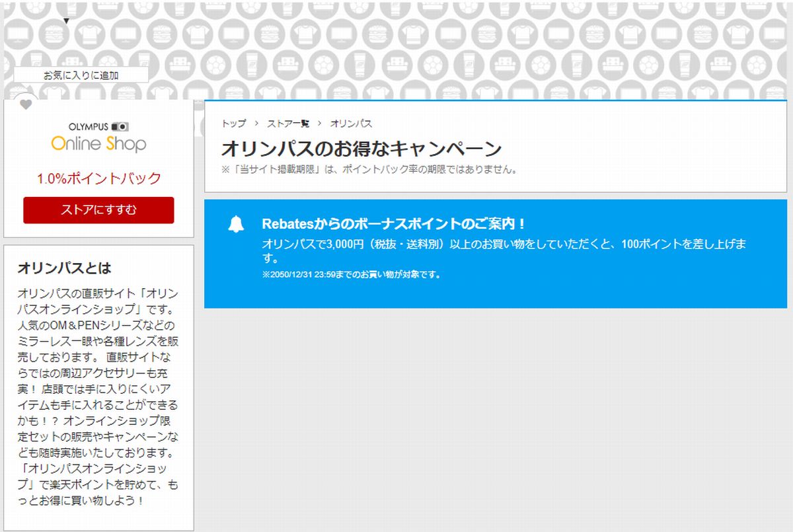Click the bell notification icon
Image resolution: width=793 pixels, height=532 pixels.
tap(236, 224)
